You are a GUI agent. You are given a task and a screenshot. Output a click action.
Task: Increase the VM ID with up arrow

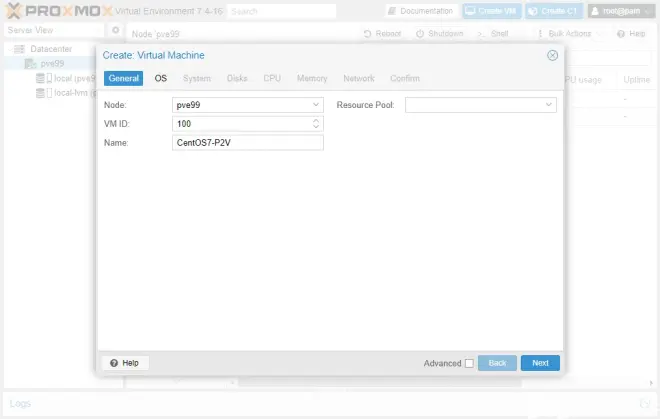click(316, 120)
